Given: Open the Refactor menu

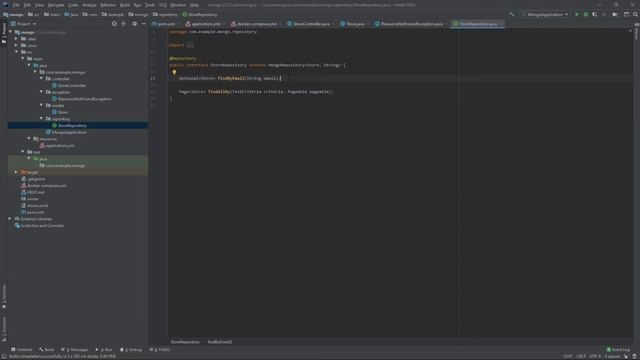Looking at the screenshot, I should pos(108,5).
